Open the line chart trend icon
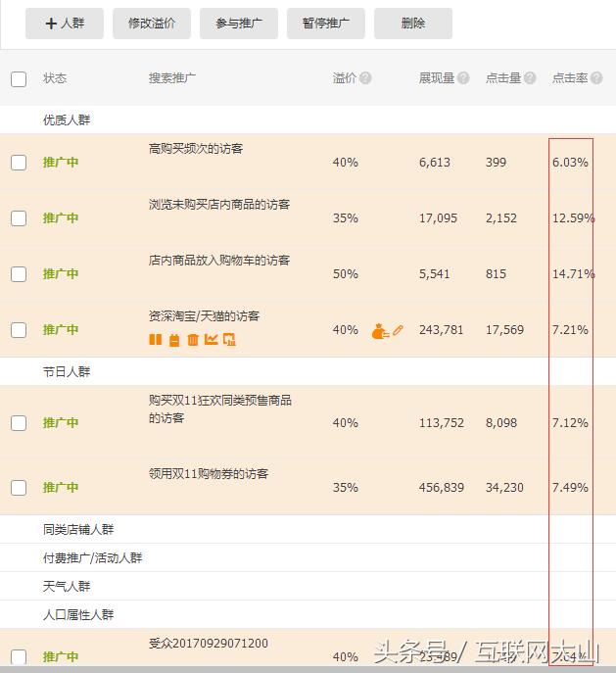616x673 pixels. [x=212, y=340]
